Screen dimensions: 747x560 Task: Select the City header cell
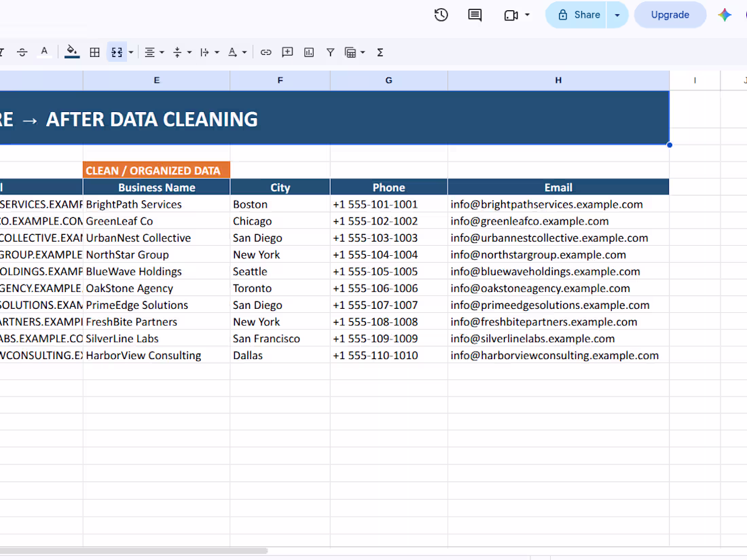click(280, 187)
